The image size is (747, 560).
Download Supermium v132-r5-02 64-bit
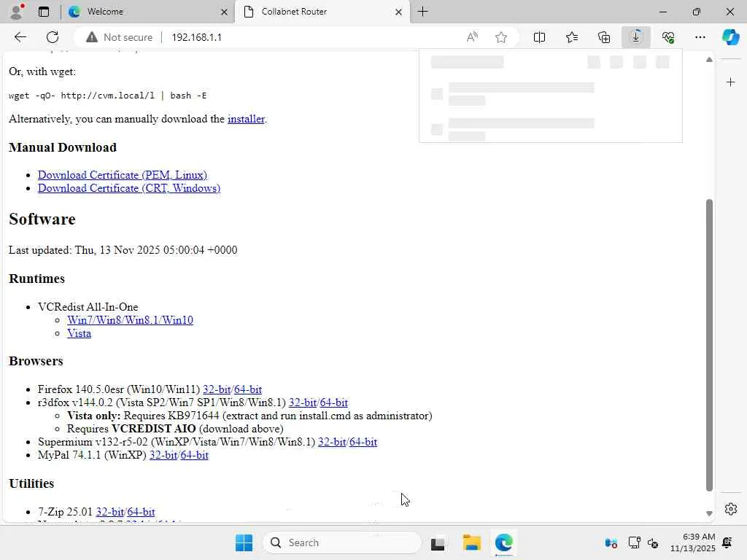[x=363, y=442]
